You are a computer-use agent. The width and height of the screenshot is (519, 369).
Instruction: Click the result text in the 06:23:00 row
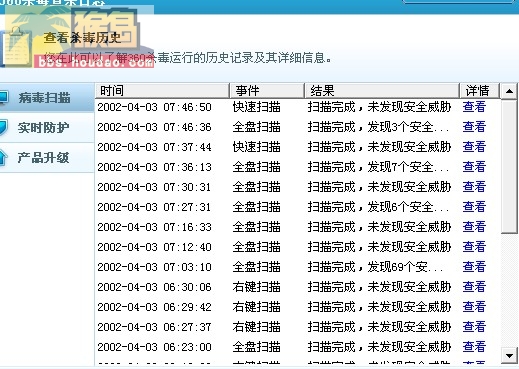[379, 347]
